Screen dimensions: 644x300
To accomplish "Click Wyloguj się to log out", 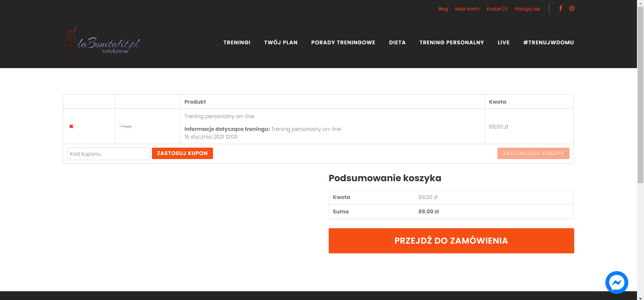I will (x=527, y=9).
